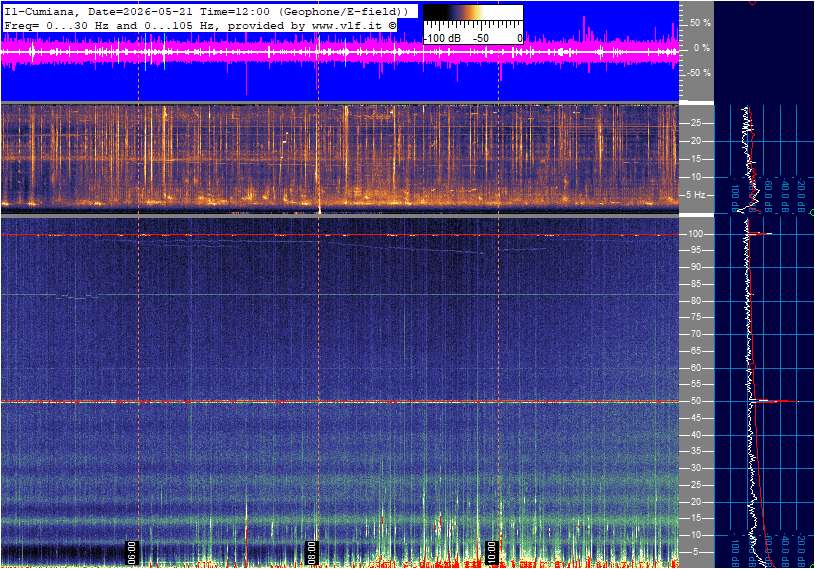This screenshot has width=815, height=569.
Task: Select the '-100 dB' color scale label
Action: pyautogui.click(x=442, y=38)
